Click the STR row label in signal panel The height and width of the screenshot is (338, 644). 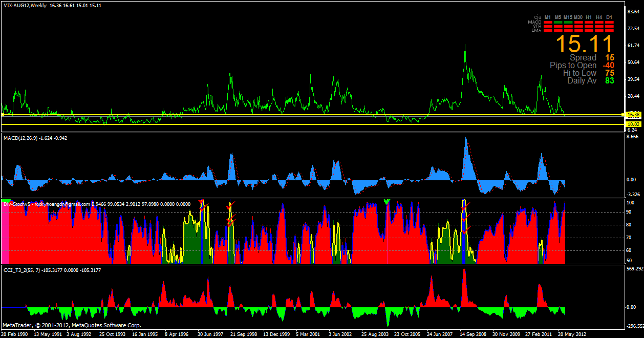(537, 26)
